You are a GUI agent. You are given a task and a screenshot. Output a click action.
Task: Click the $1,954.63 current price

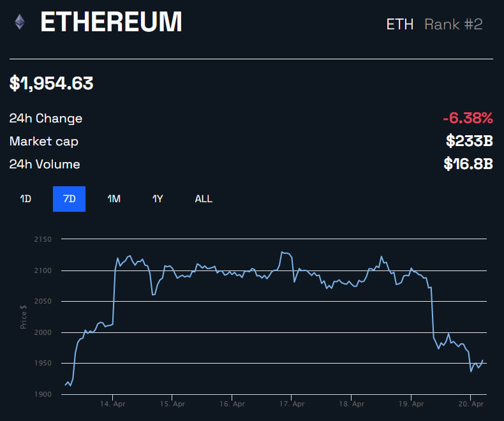(x=52, y=83)
